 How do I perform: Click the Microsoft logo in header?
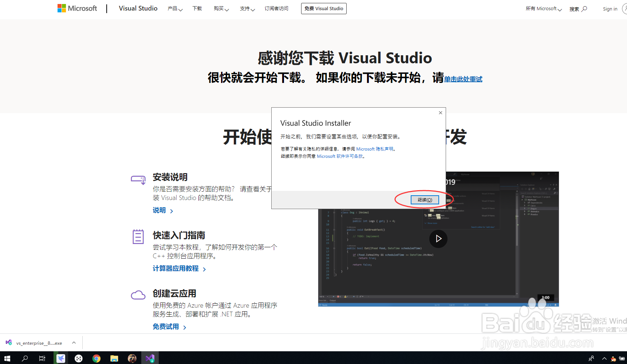(77, 8)
